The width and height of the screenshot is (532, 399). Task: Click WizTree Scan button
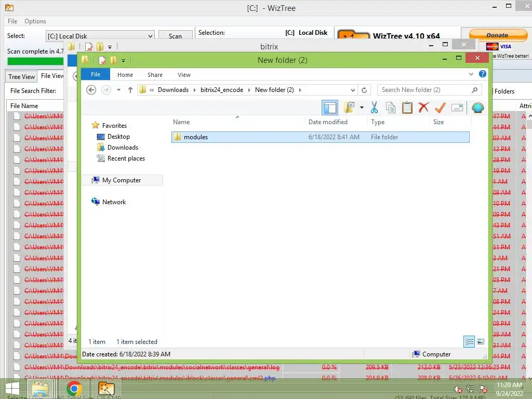(176, 36)
